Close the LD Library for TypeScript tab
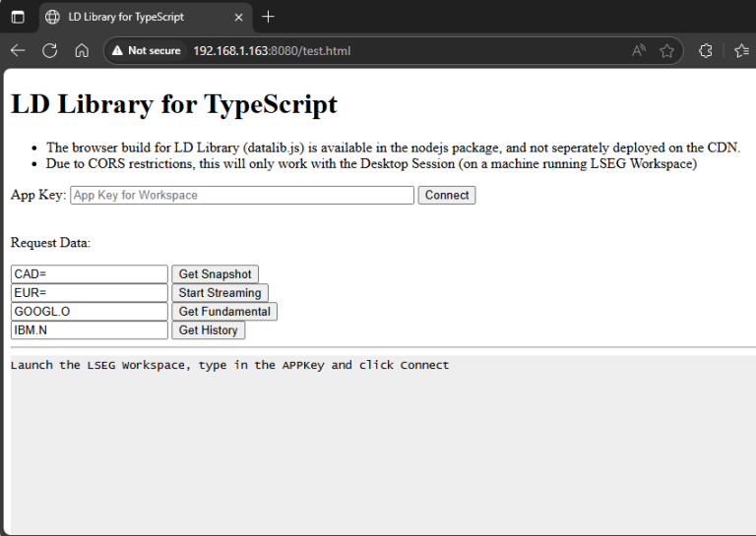The height and width of the screenshot is (536, 756). point(238,18)
